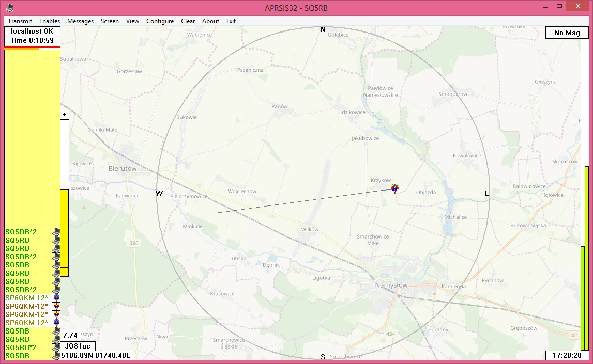The width and height of the screenshot is (593, 364).
Task: Choose Exit in the menu bar
Action: coord(231,21)
